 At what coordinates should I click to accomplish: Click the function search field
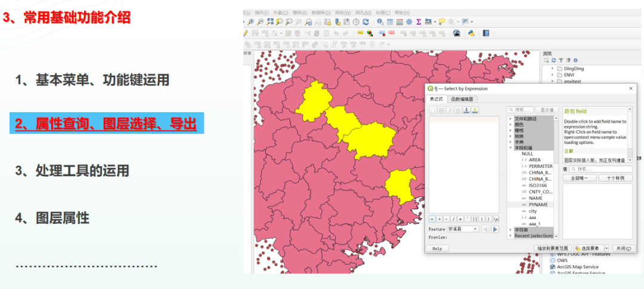pos(521,110)
